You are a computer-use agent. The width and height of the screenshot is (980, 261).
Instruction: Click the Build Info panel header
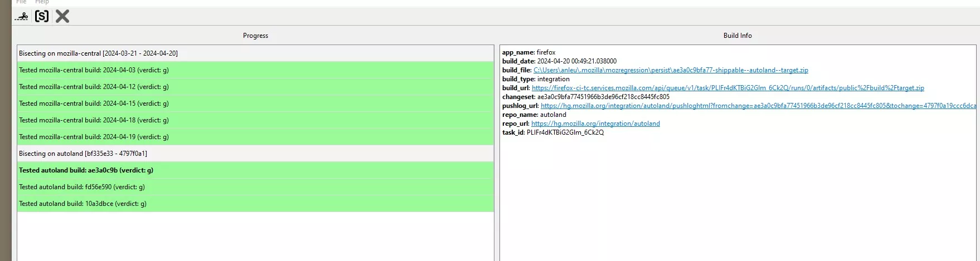738,36
